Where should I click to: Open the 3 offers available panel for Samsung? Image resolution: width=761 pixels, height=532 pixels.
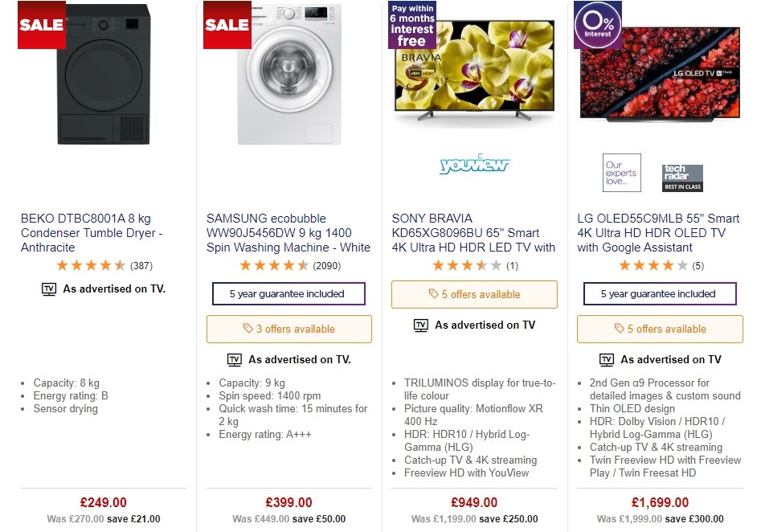click(289, 329)
